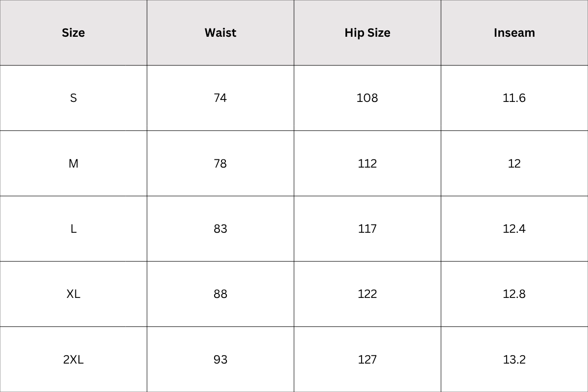Screen dimensions: 588x392
Task: Click the Size column header
Action: pos(73,33)
